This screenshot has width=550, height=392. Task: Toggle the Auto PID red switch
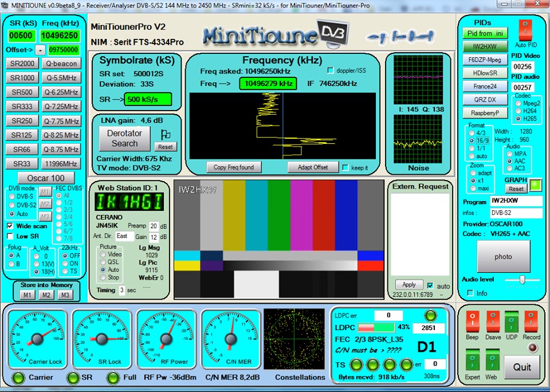click(x=525, y=30)
